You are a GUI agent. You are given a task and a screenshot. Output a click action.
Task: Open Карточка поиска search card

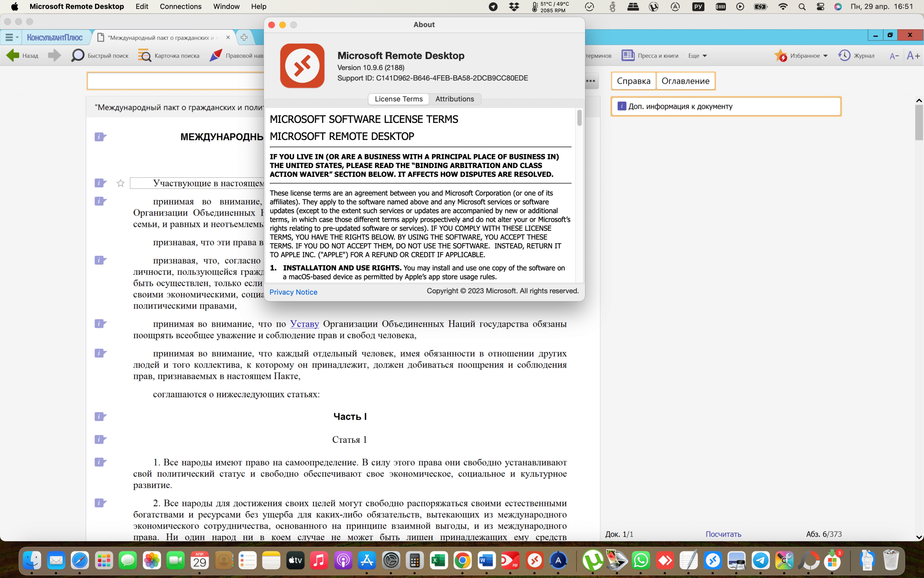coord(168,55)
